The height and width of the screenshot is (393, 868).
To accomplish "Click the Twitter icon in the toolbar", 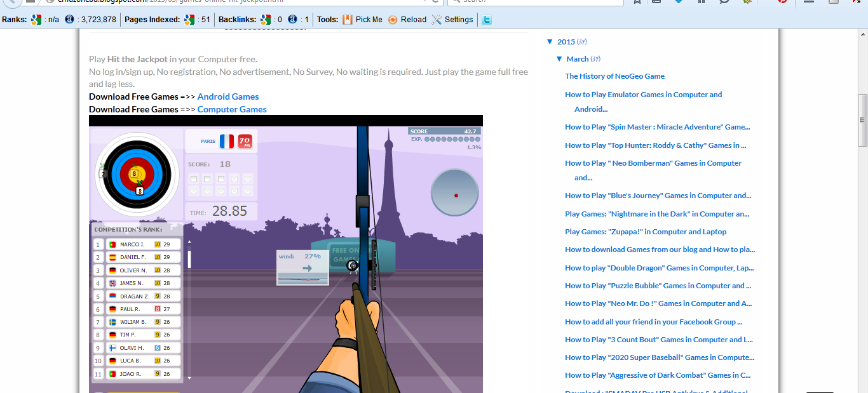I will 486,20.
